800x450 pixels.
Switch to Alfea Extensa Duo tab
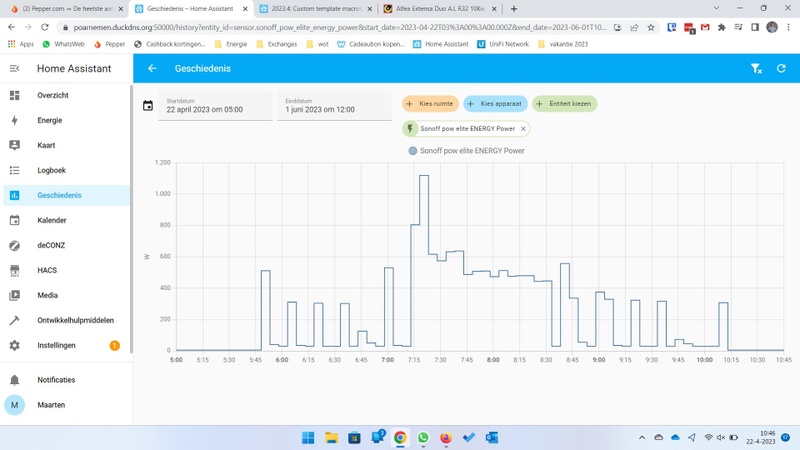[440, 9]
